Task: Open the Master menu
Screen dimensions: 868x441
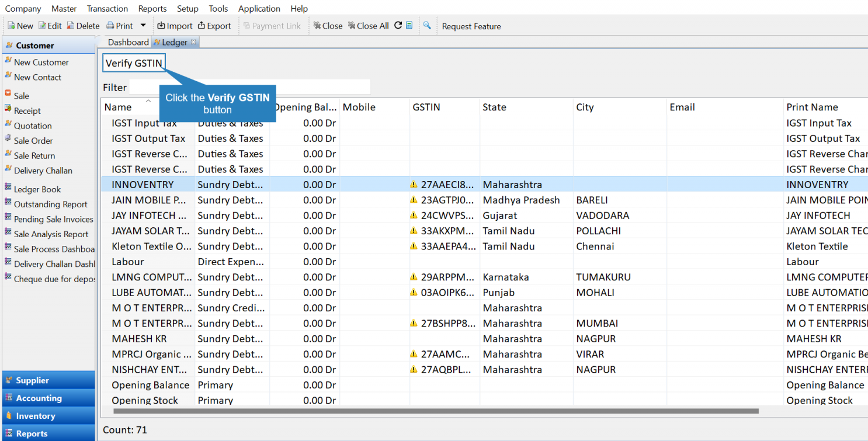Action: (64, 9)
